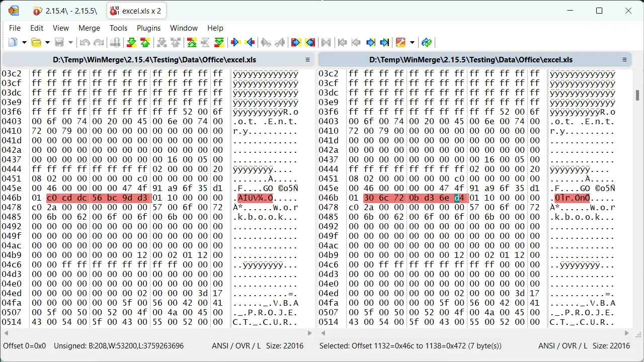Expand the Options wrench dropdown arrow
This screenshot has height=362, width=644.
click(x=412, y=43)
